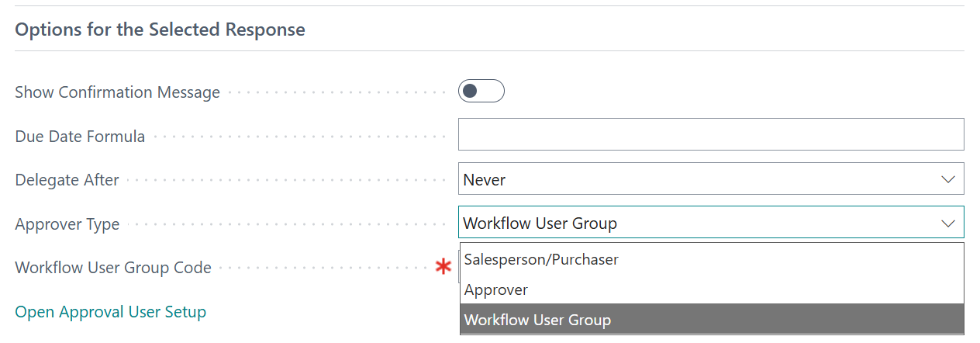Open the Approver Type dropdown
Screen dimensions: 980x343
[x=711, y=223]
